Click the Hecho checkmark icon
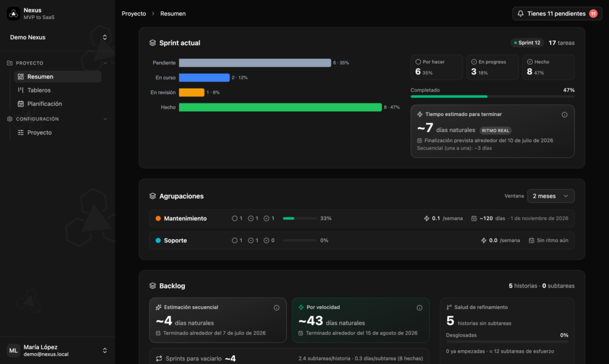Image resolution: width=609 pixels, height=364 pixels. [x=530, y=62]
